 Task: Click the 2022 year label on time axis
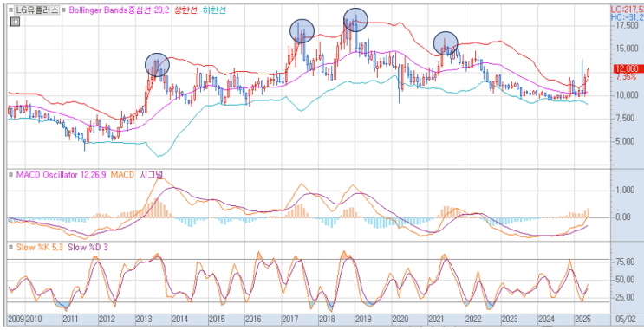472,319
